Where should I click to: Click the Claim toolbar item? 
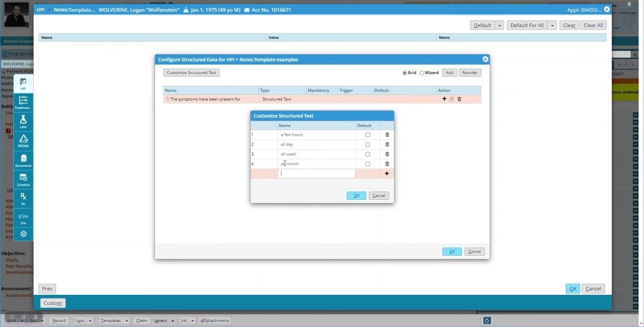(x=141, y=320)
